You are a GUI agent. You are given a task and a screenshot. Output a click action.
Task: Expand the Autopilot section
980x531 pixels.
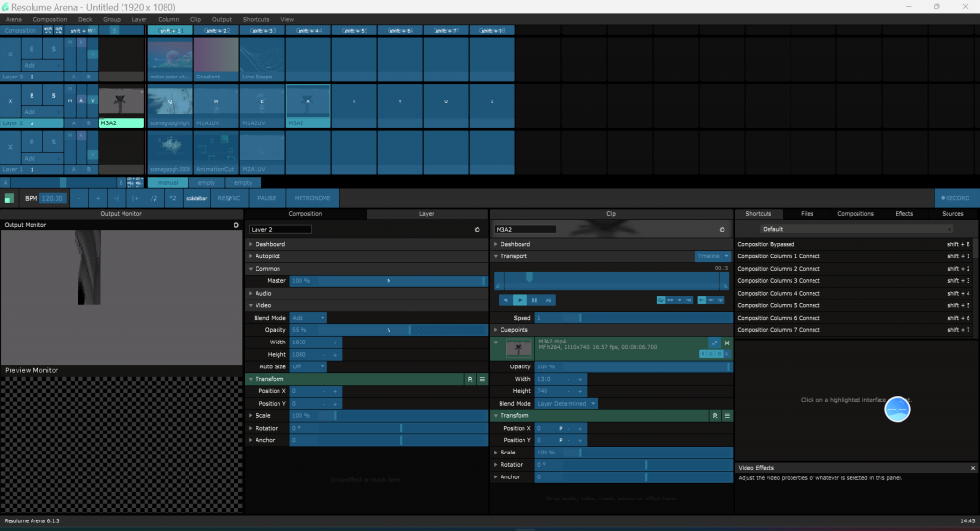[268, 256]
